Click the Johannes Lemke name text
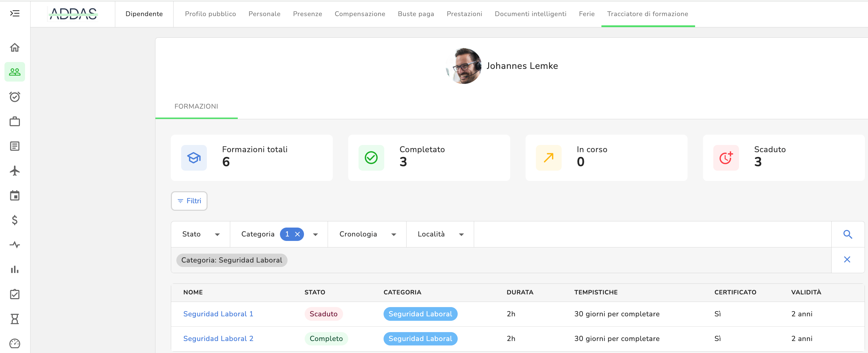868x353 pixels. [x=522, y=66]
